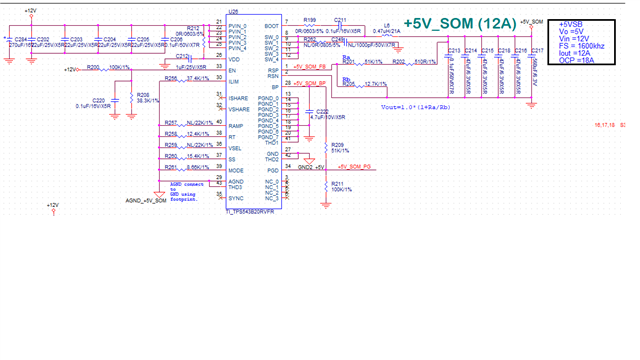This screenshot has height=360, width=640.
Task: Select capacitor C202 label
Action: click(43, 40)
